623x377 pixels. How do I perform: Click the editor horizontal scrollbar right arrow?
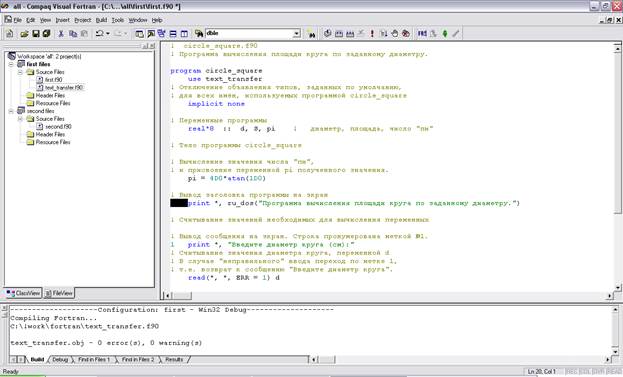(609, 296)
